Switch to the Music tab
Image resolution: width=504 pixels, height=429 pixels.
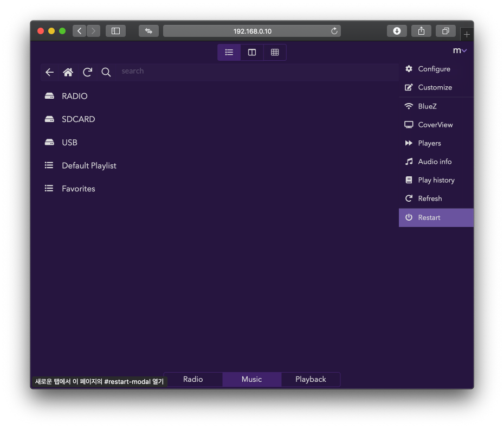[x=251, y=379]
